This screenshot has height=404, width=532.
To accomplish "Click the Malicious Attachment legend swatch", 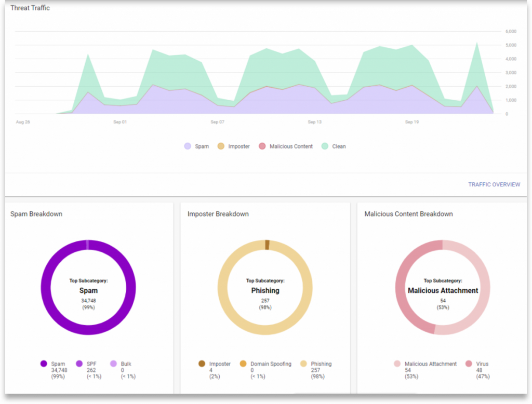I will (x=397, y=363).
